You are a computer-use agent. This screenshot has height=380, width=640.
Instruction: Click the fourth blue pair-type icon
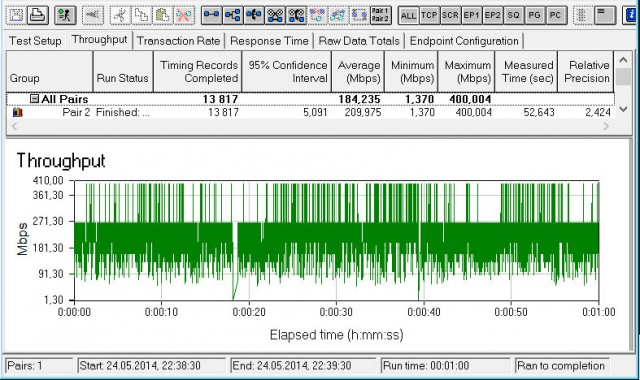point(275,16)
